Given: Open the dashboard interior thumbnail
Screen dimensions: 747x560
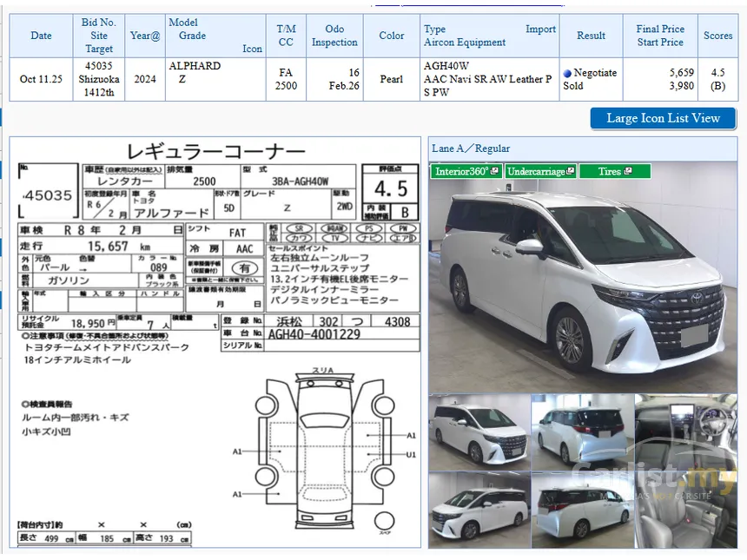Looking at the screenshot, I should point(686,432).
